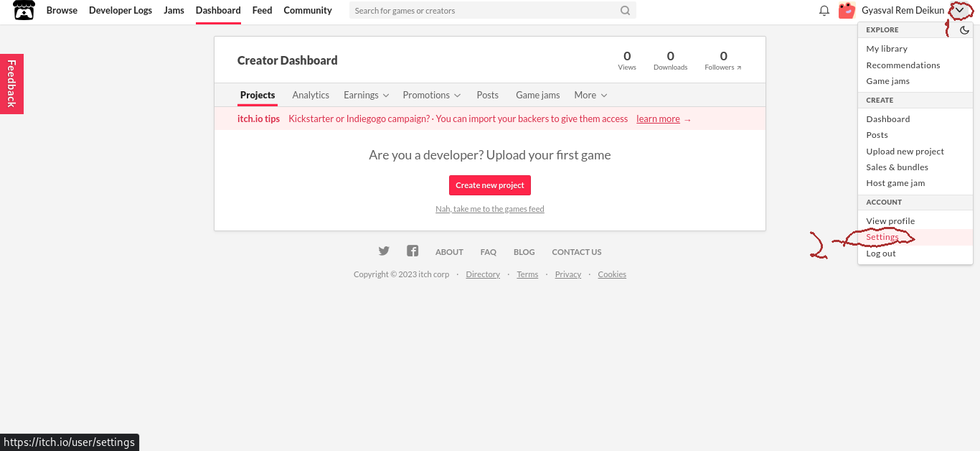Viewport: 980px width, 451px height.
Task: Expand the Promotions dropdown
Action: coord(432,95)
